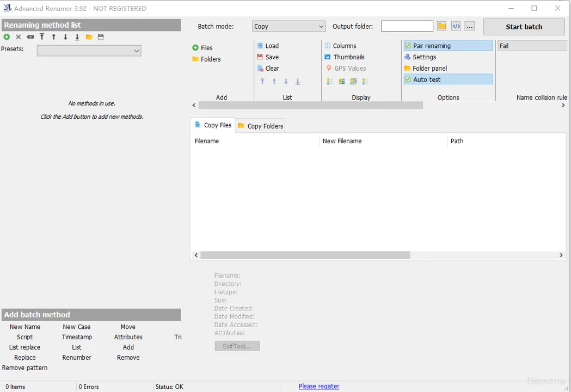Toggle Auto test checkbox
This screenshot has width=571, height=392.
pyautogui.click(x=408, y=79)
